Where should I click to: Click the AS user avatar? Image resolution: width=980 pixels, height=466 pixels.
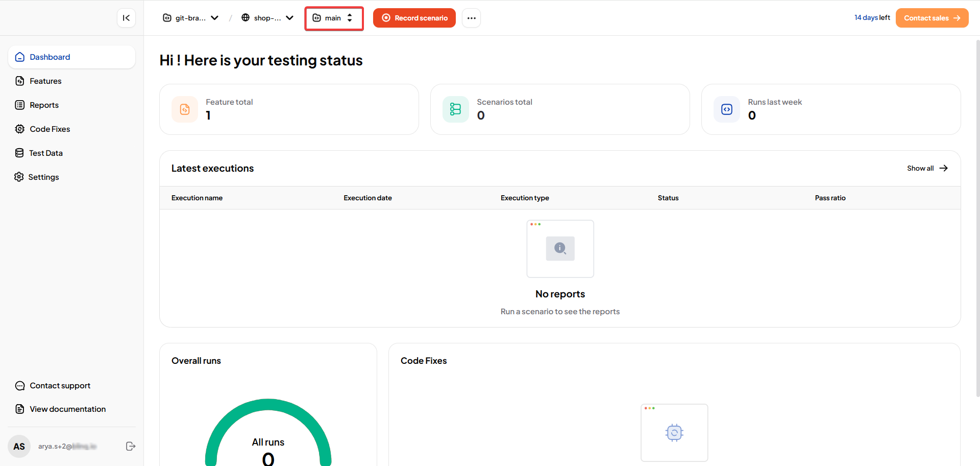click(x=19, y=446)
